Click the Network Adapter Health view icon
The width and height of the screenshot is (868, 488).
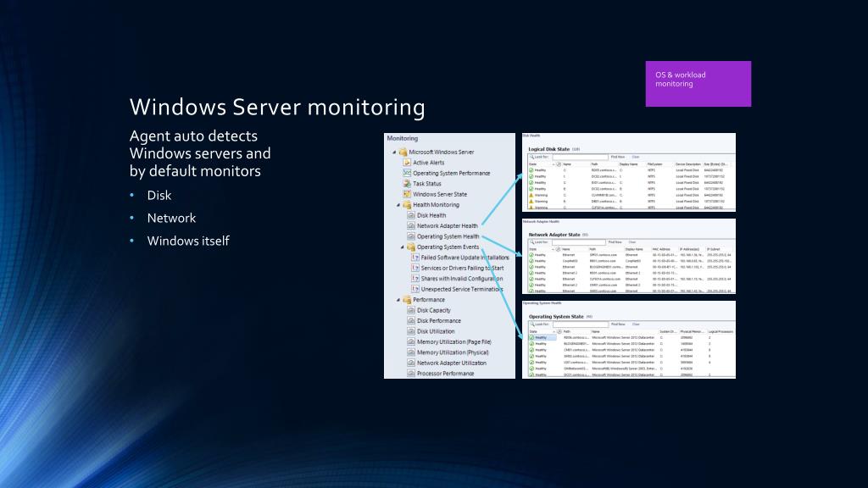[411, 225]
